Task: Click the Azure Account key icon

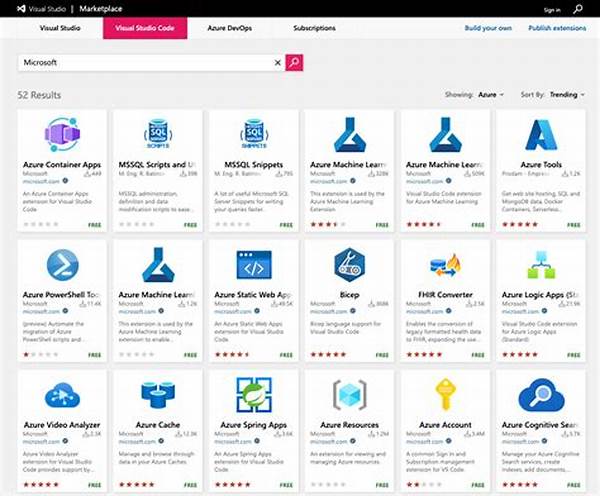Action: click(x=445, y=395)
